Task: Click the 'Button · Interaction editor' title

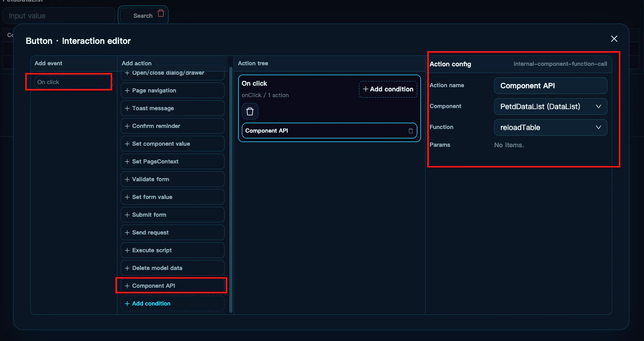Action: click(x=78, y=41)
